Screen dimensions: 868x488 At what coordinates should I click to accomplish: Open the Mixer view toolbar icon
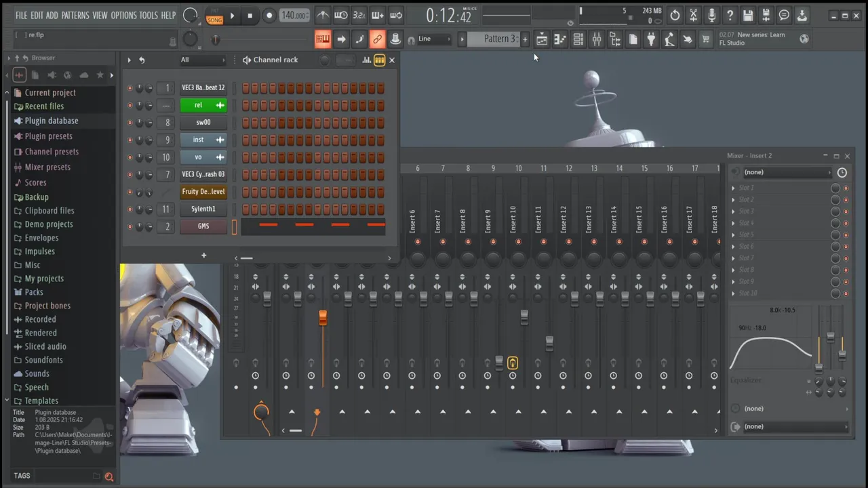point(597,39)
